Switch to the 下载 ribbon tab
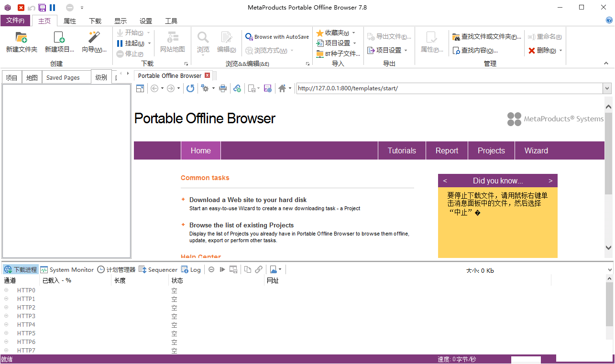This screenshot has height=364, width=615. point(95,21)
